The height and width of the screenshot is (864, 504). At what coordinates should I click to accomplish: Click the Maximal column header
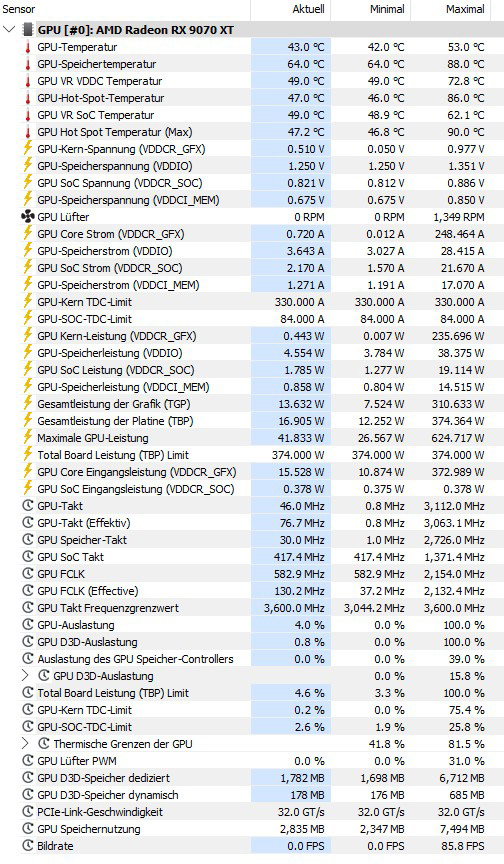[457, 9]
